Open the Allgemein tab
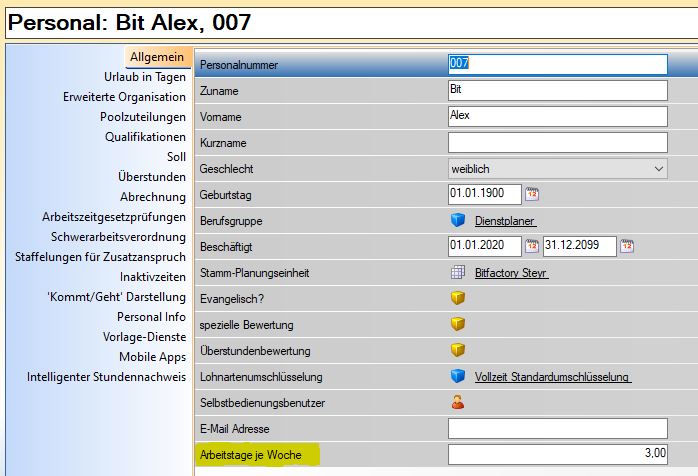This screenshot has width=698, height=476. 157,59
